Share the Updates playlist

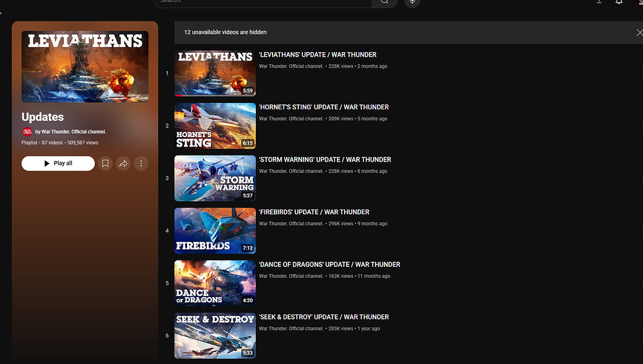click(123, 163)
